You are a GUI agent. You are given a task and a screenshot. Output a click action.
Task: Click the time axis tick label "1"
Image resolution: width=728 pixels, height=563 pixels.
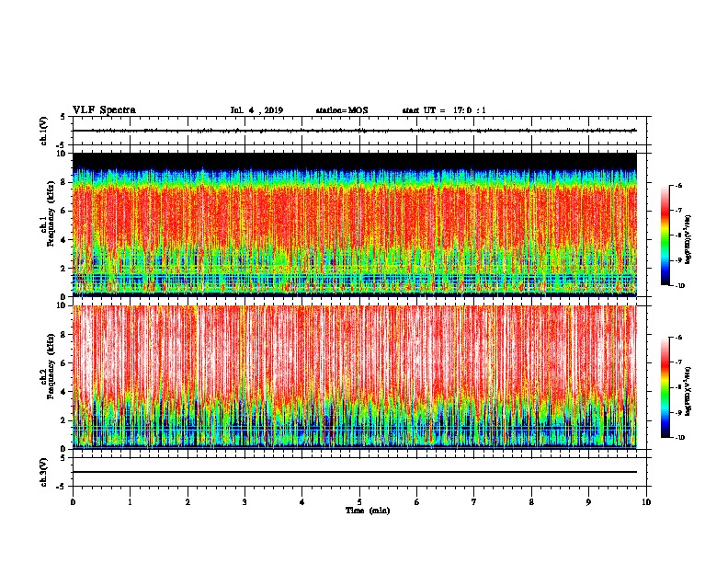coord(130,502)
